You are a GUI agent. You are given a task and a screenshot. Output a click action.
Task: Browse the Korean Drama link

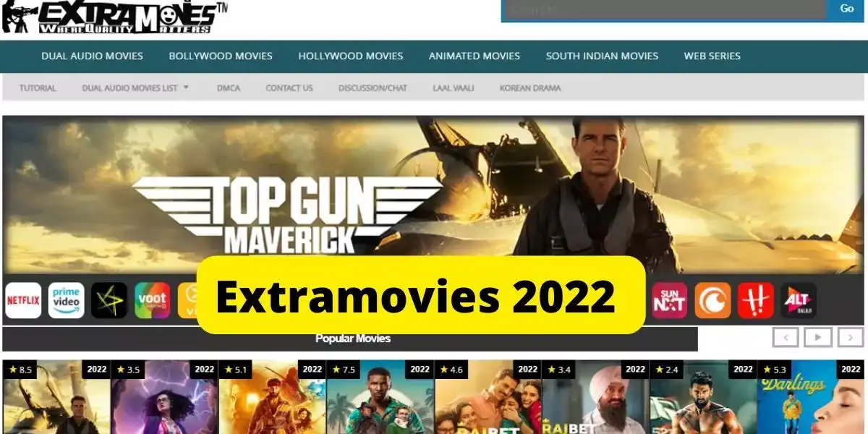click(530, 88)
